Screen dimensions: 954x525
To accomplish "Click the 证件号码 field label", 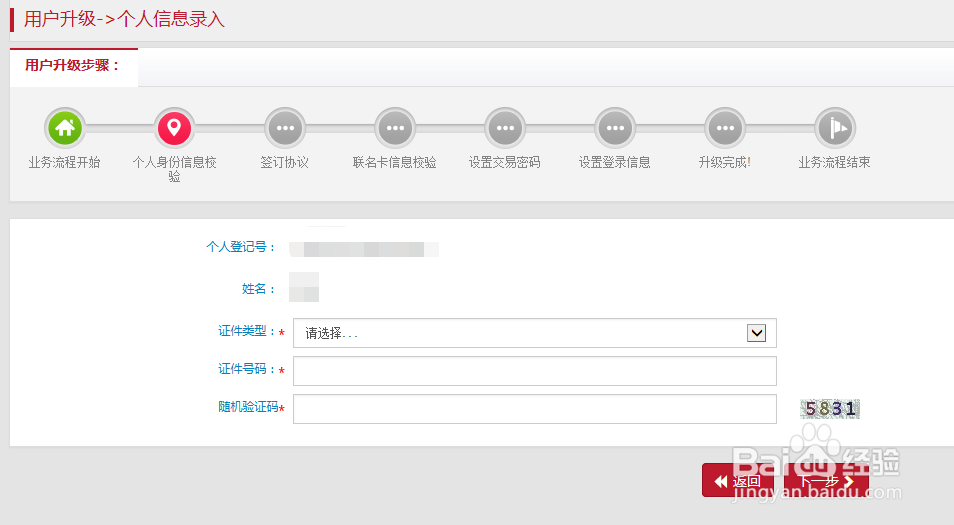I will tap(246, 369).
